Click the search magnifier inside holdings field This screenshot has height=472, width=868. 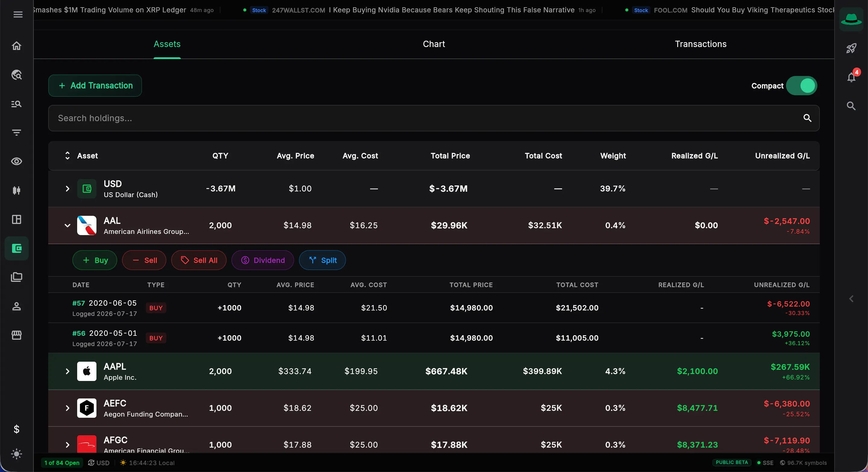[x=807, y=118]
